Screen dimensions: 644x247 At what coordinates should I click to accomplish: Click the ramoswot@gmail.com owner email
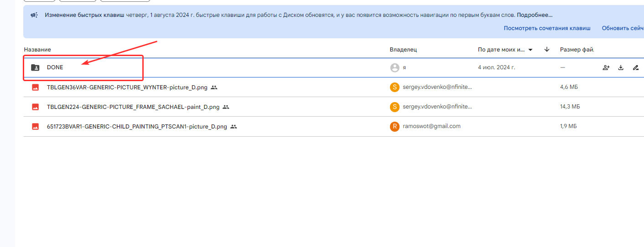431,126
